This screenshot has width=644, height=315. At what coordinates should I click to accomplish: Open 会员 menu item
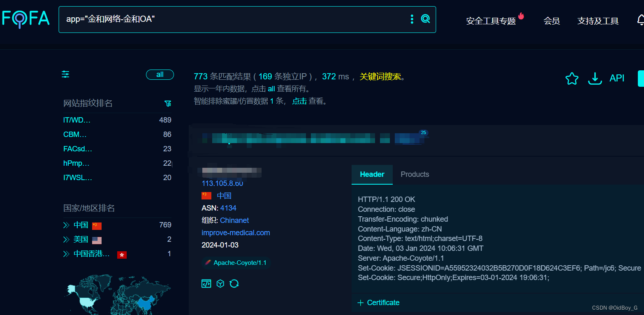click(551, 21)
